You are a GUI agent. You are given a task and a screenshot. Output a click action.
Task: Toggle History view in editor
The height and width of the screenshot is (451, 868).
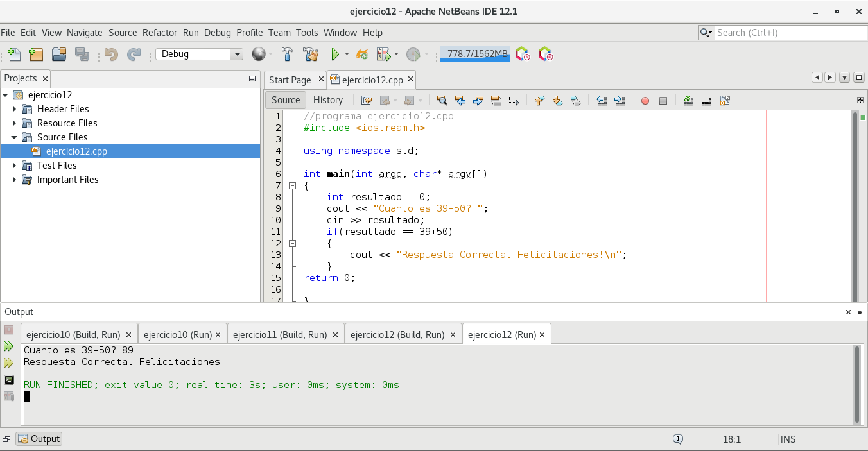click(x=327, y=100)
